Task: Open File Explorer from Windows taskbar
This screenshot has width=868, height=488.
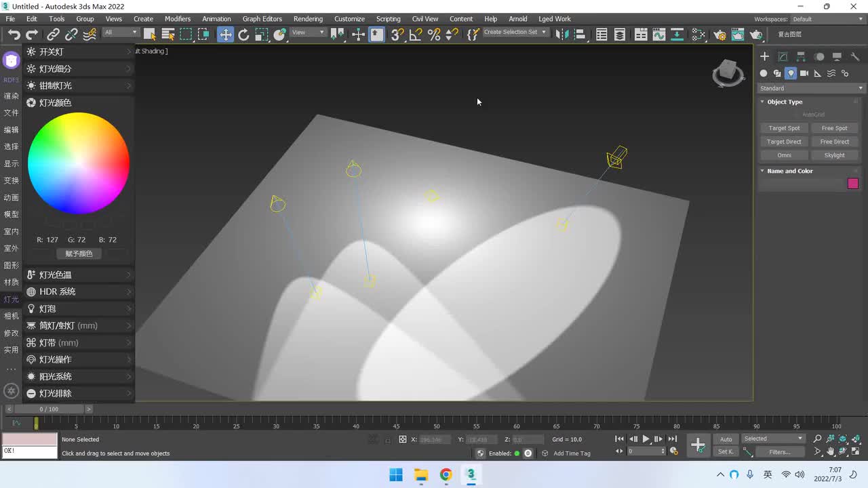Action: point(420,474)
